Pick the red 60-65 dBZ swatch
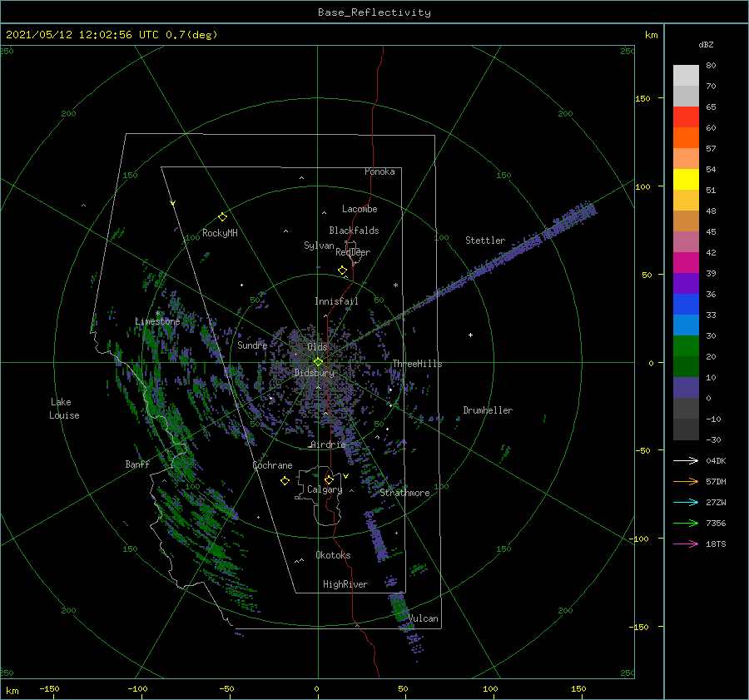This screenshot has height=700, width=749. coord(686,117)
